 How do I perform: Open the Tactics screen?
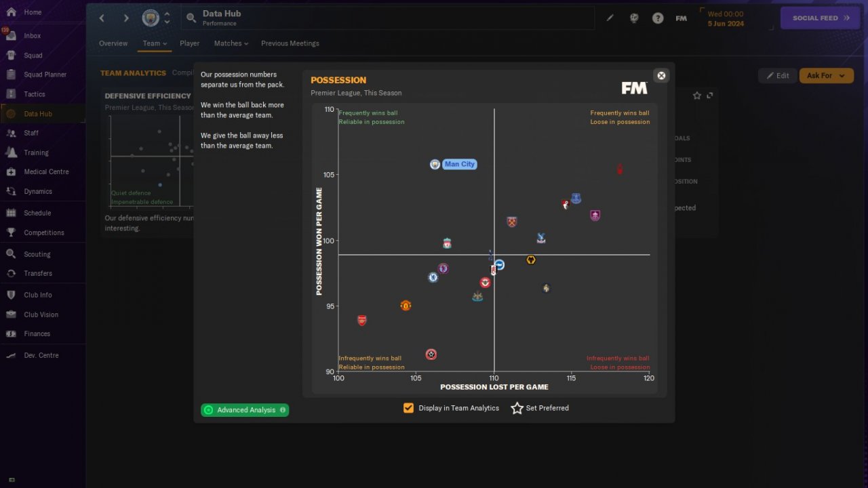tap(35, 94)
